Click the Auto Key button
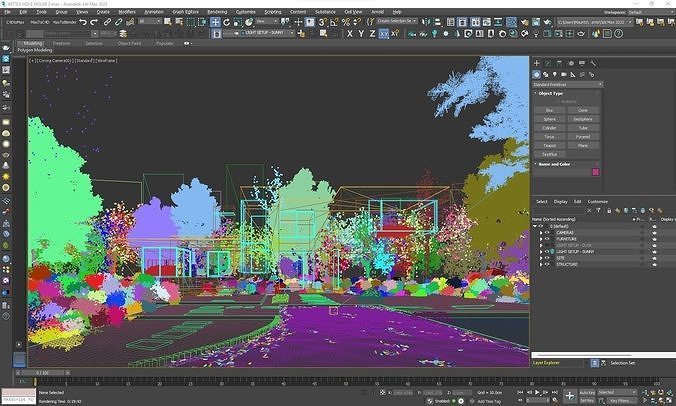The height and width of the screenshot is (406, 676). tap(587, 392)
